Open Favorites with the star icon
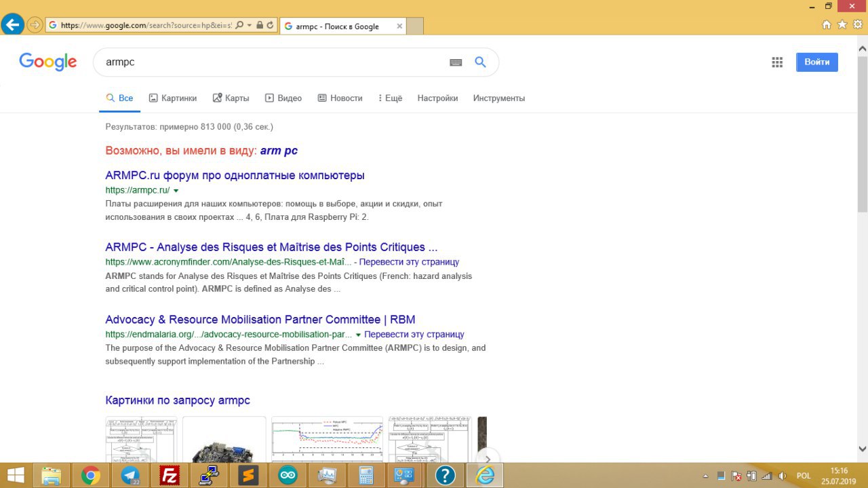Image resolution: width=868 pixels, height=488 pixels. tap(842, 24)
